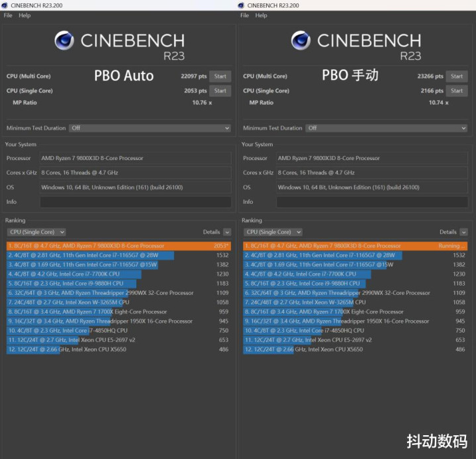Screen dimensions: 476x459
Task: Select Xeon X5650 row in right window
Action: point(355,349)
